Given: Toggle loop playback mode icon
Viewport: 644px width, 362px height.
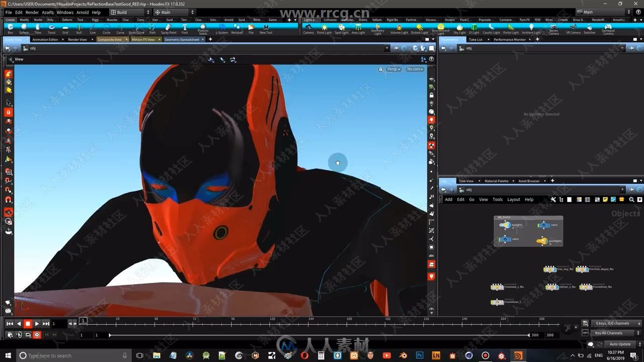Looking at the screenshot, I should [28, 334].
